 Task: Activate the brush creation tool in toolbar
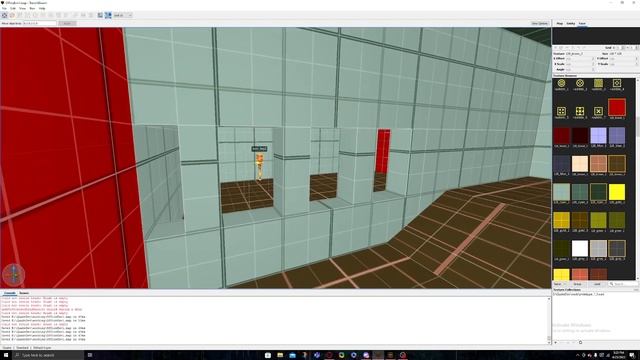[12, 15]
